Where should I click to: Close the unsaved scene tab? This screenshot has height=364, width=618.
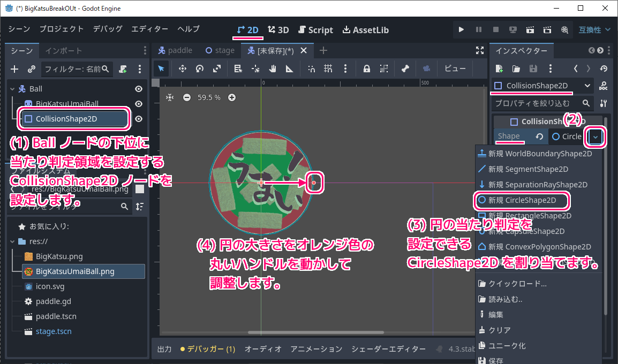tap(304, 50)
